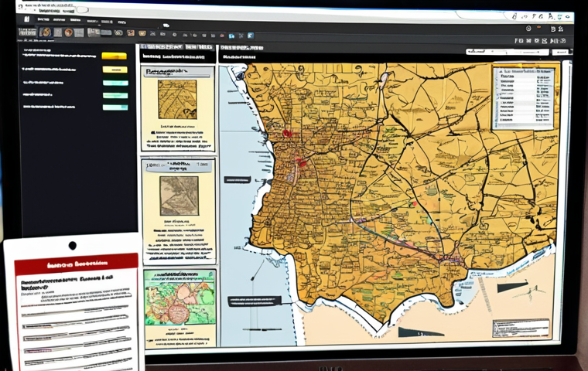
Task: Select the round globe icon in the toolbar
Action: pyautogui.click(x=46, y=32)
